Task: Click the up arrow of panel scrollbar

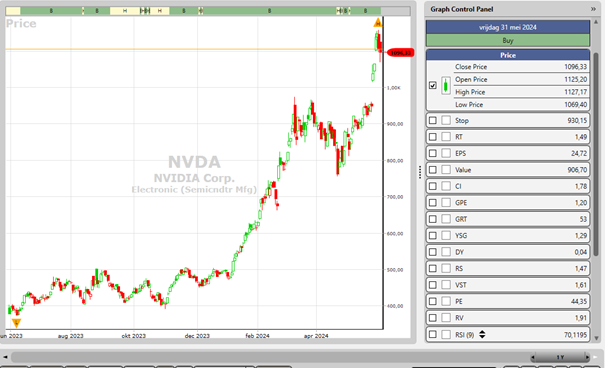Action: [x=596, y=22]
